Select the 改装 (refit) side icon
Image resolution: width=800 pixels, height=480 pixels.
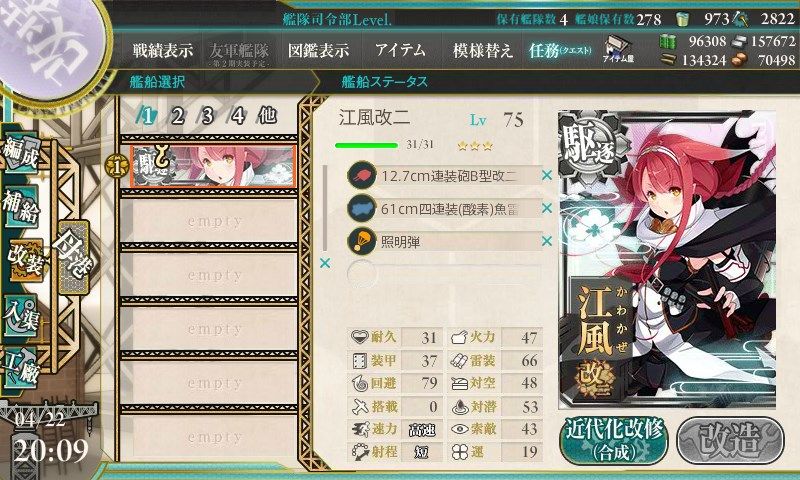pyautogui.click(x=24, y=260)
